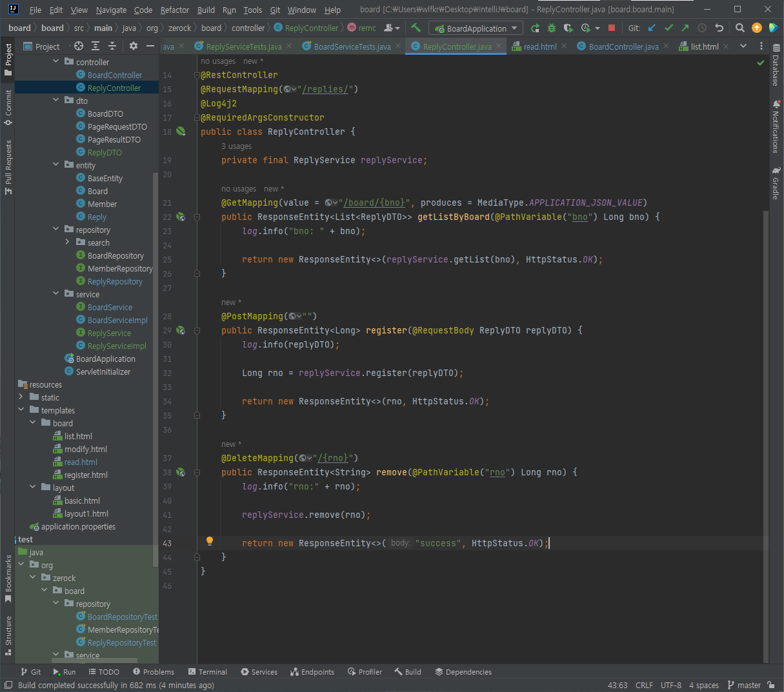Open the Dependencies tool window
The image size is (784, 692).
(463, 671)
